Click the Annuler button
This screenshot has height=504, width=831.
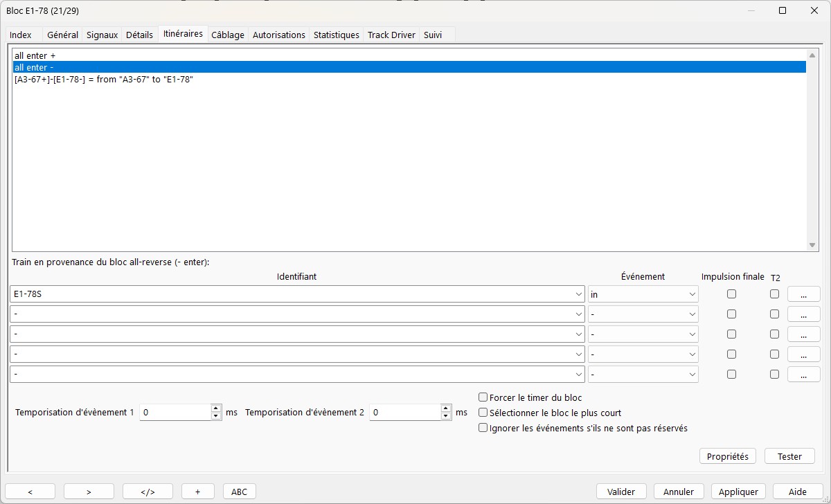679,492
